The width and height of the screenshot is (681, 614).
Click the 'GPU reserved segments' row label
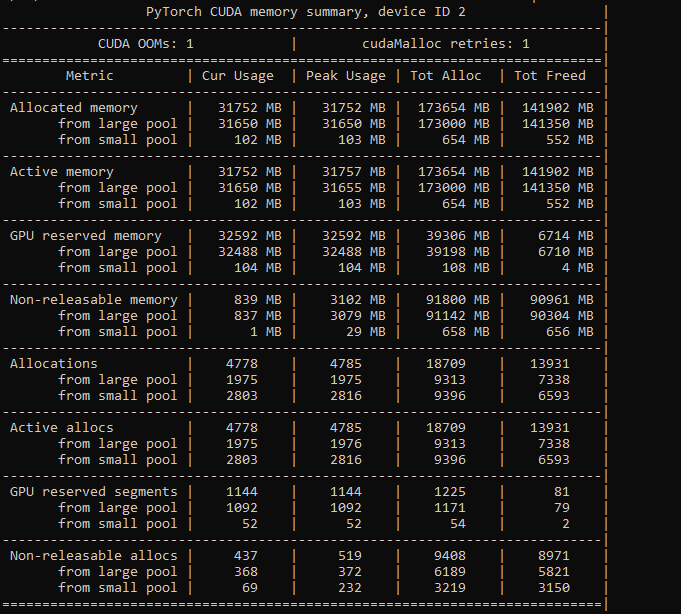click(93, 492)
